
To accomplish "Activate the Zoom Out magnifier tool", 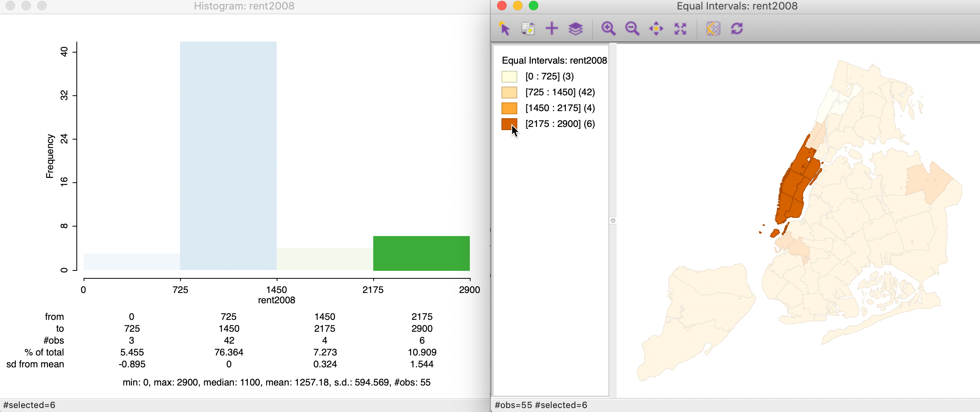I will tap(632, 28).
